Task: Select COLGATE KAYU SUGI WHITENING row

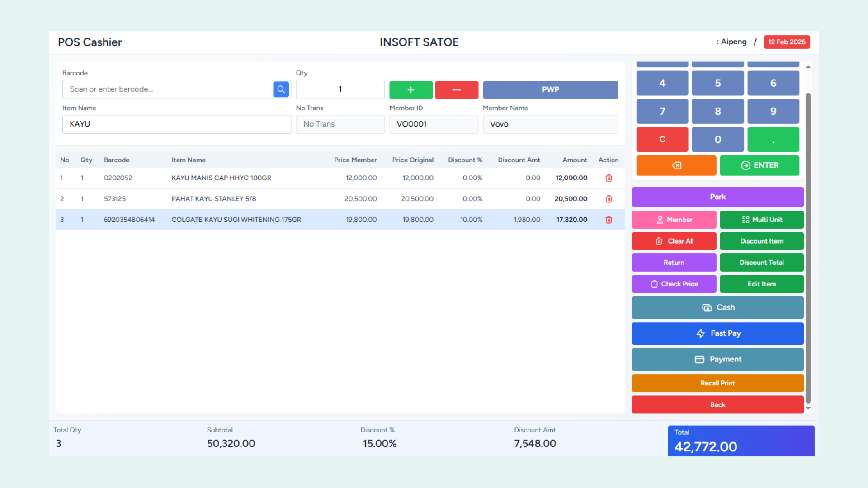Action: point(236,220)
